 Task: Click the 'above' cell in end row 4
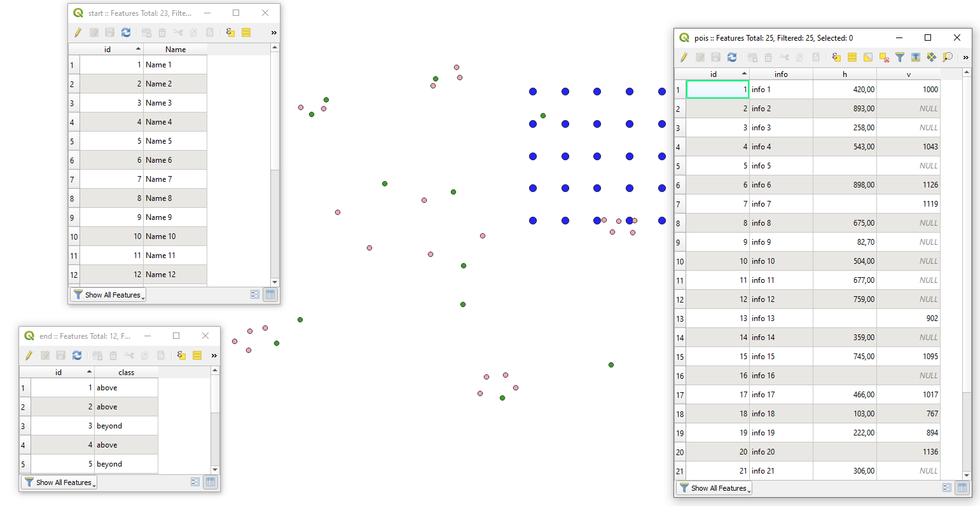(x=126, y=445)
